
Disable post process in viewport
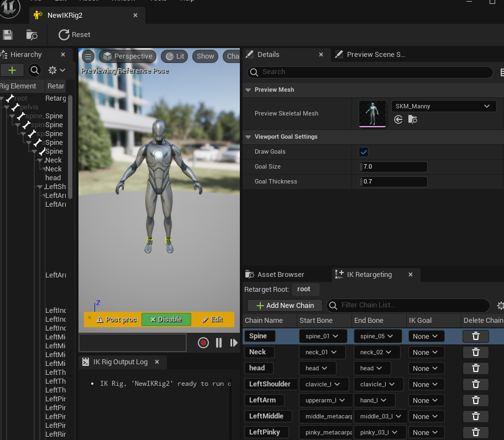(x=166, y=319)
